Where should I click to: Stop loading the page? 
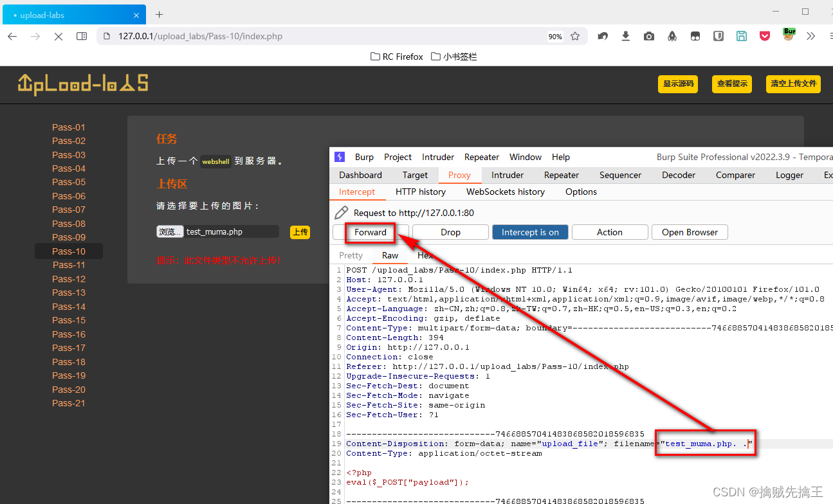(x=58, y=37)
